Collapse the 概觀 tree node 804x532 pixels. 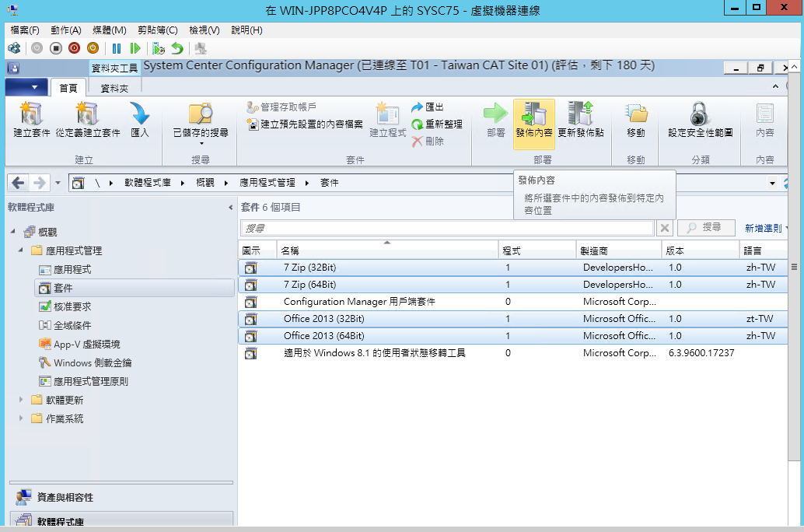(x=13, y=231)
